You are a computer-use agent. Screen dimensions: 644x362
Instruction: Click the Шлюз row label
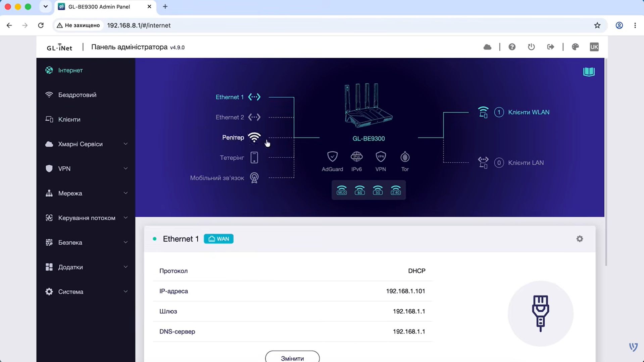(168, 311)
